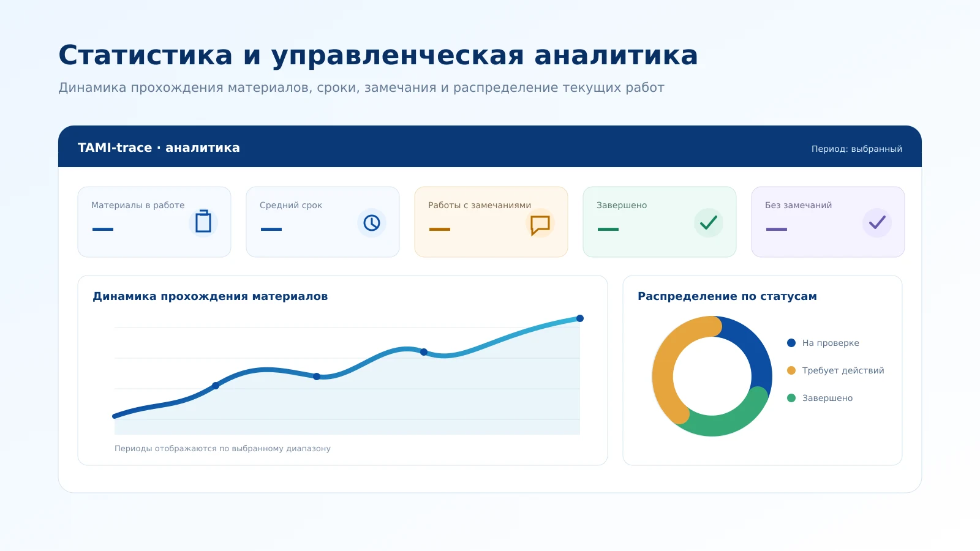Image resolution: width=980 pixels, height=551 pixels.
Task: Click the second of the four line chart data points
Action: [317, 377]
